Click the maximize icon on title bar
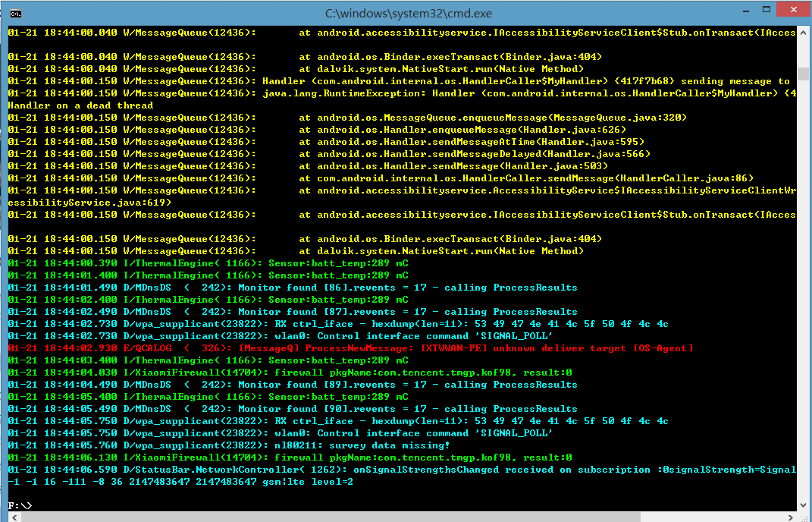Screen dimensions: 812x522 [x=767, y=8]
